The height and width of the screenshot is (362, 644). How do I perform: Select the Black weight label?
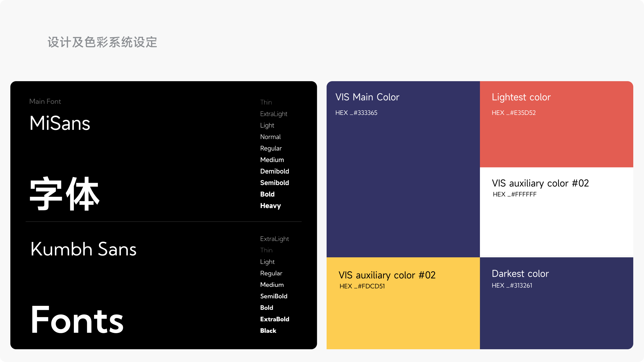(x=268, y=331)
